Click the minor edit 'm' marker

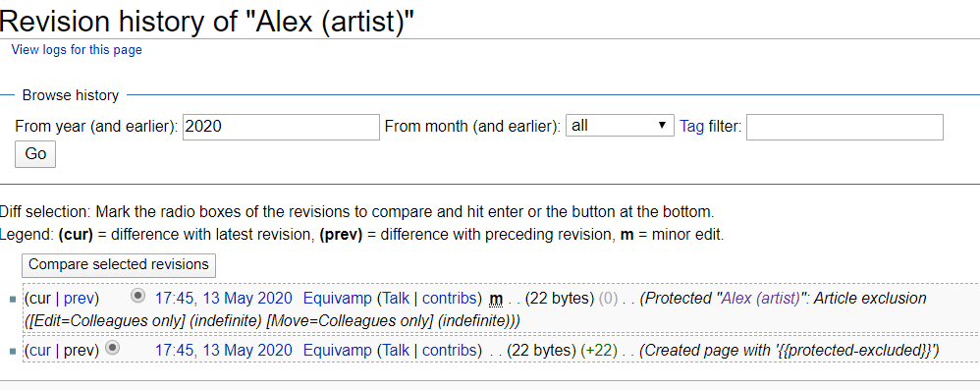click(496, 300)
